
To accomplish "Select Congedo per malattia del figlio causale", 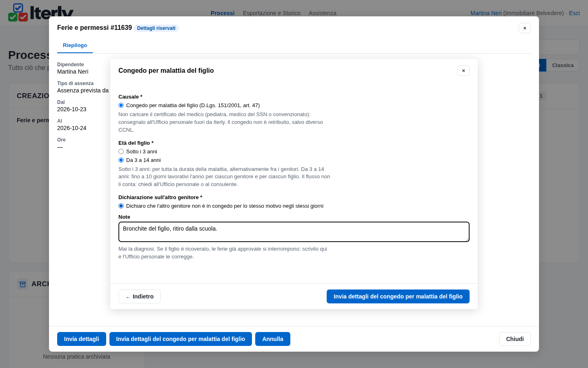I will pyautogui.click(x=121, y=105).
